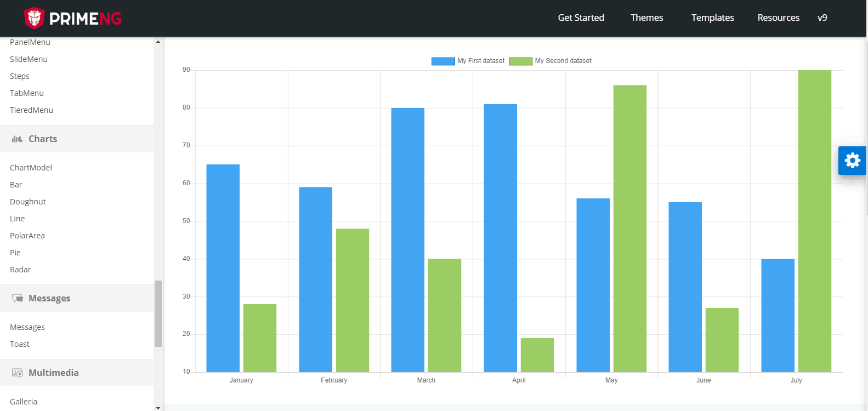This screenshot has width=868, height=411.
Task: Open the Doughnut chart page
Action: [28, 202]
